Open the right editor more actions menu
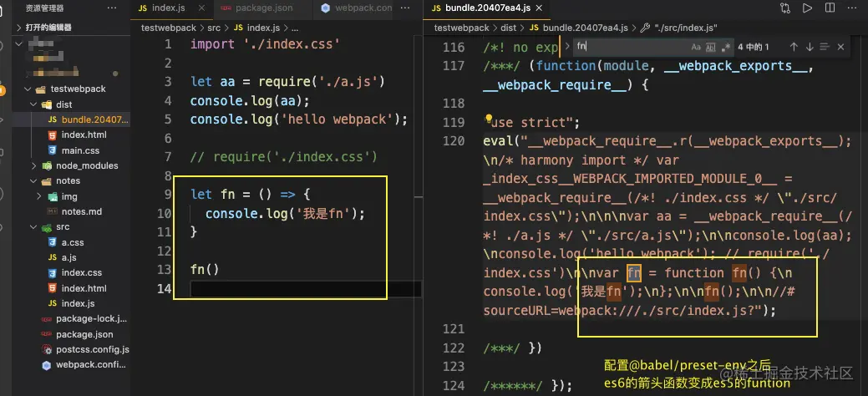The image size is (868, 396). [852, 8]
